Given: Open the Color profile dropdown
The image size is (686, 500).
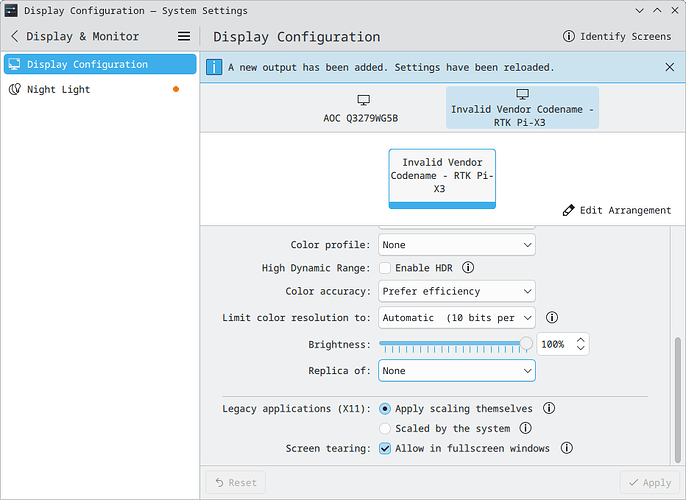Looking at the screenshot, I should tap(456, 245).
